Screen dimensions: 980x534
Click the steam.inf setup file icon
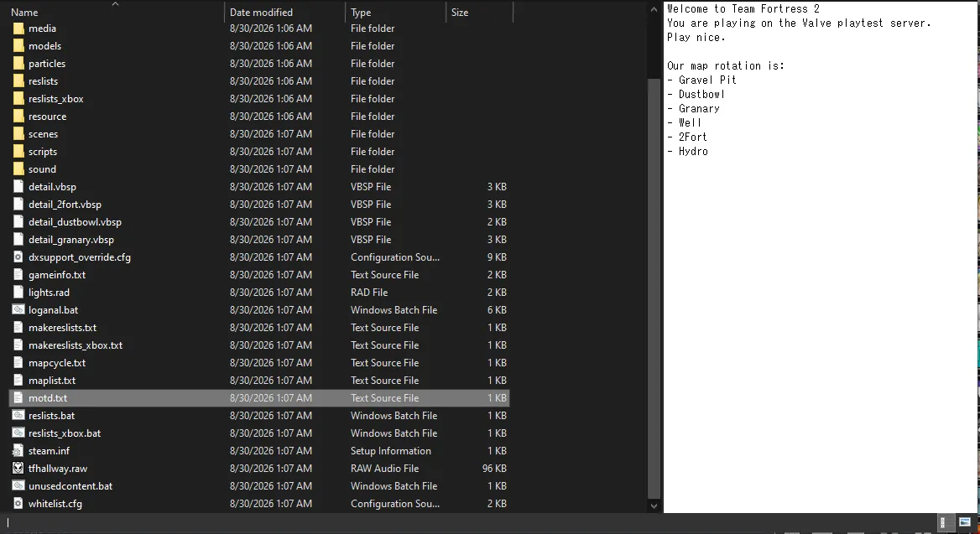click(x=18, y=450)
